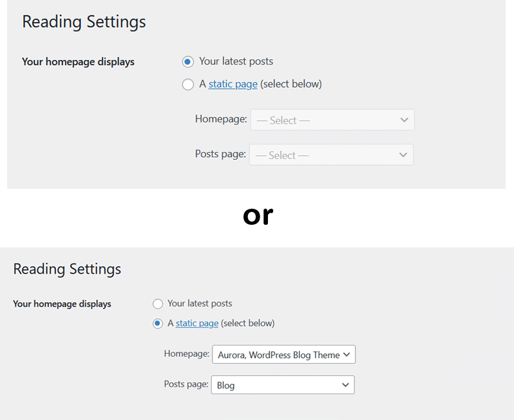Open Posts page dropdown showing 'Blog'
This screenshot has height=420, width=514.
coord(283,385)
